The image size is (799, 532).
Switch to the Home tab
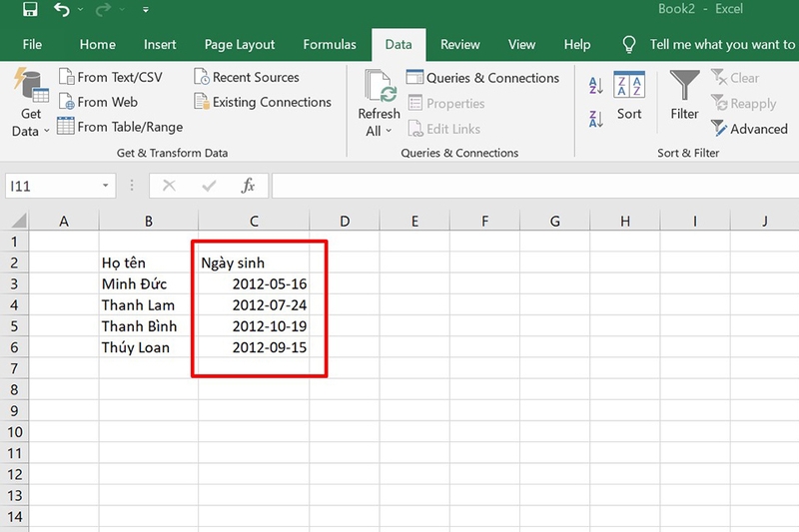(97, 44)
